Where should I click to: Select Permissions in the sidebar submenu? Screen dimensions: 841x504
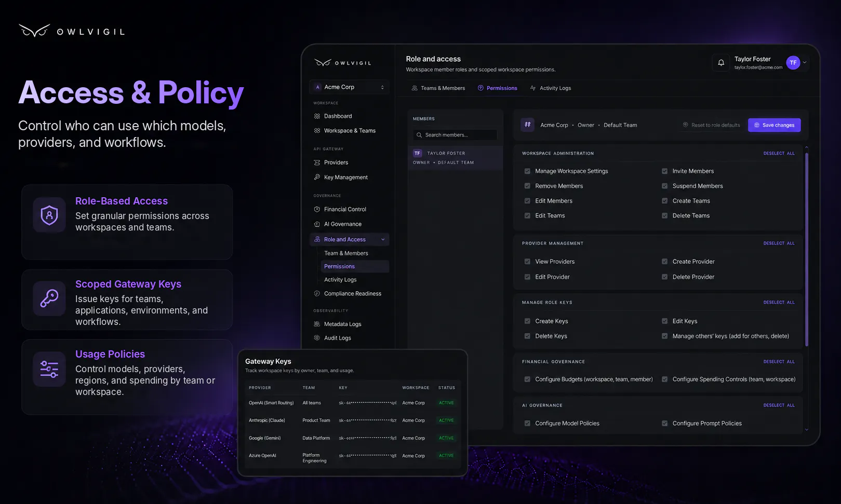[x=355, y=266]
